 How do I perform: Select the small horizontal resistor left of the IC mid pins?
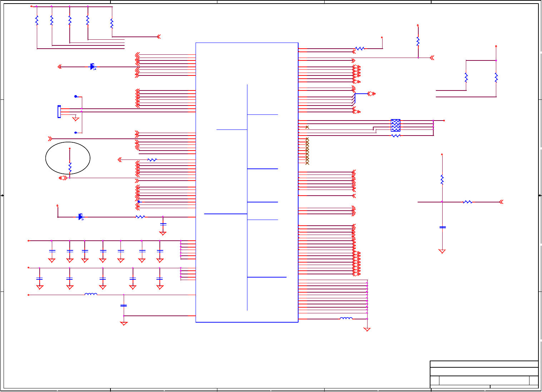[152, 160]
